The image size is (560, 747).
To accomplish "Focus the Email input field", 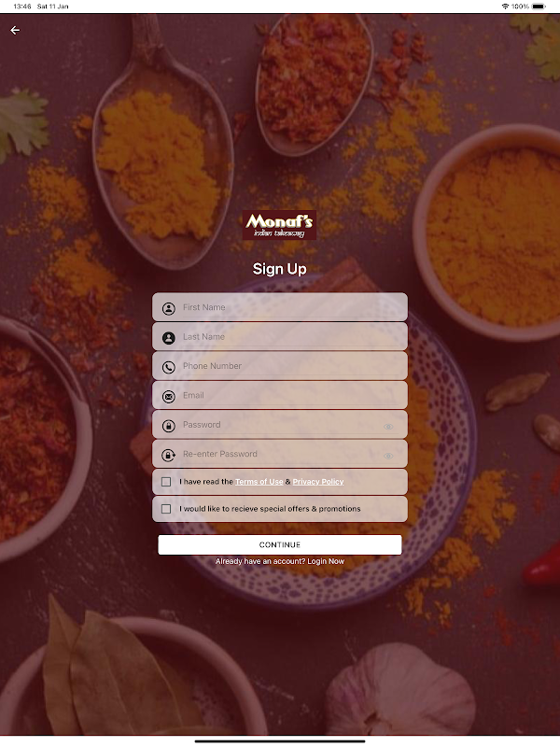I will click(280, 395).
